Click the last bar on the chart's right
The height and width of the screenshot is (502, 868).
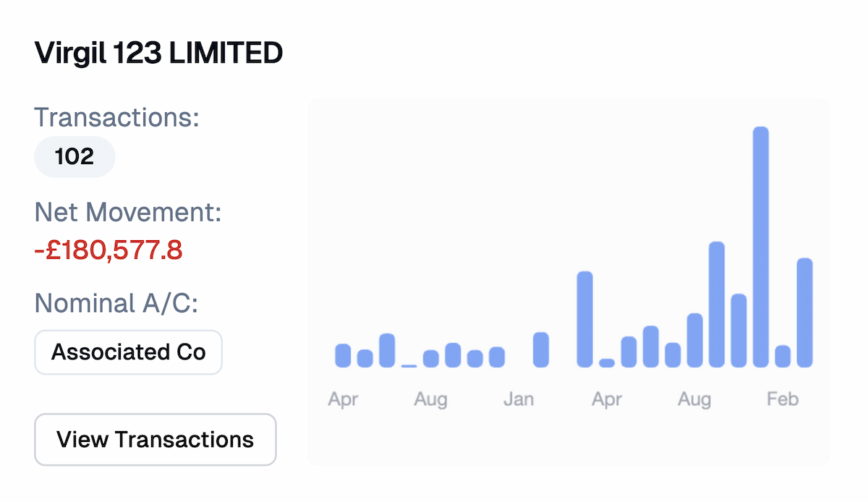point(804,312)
